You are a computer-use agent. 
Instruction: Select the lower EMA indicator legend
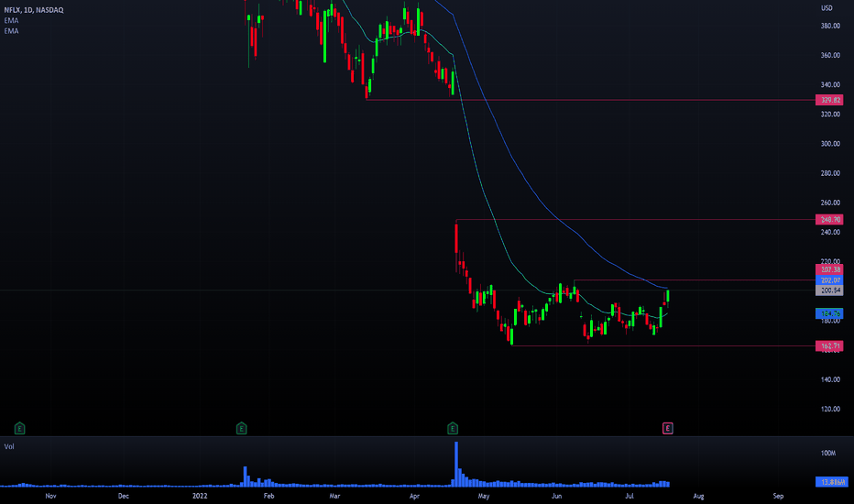[x=11, y=31]
